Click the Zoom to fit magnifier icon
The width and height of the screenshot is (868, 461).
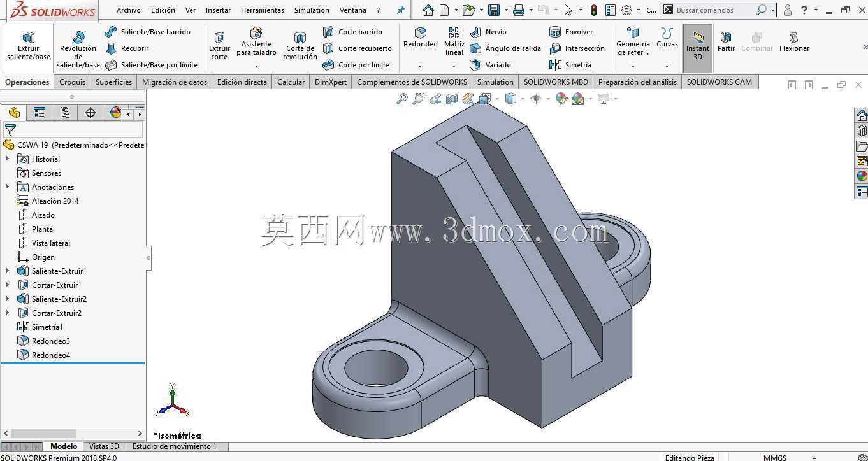pos(402,99)
